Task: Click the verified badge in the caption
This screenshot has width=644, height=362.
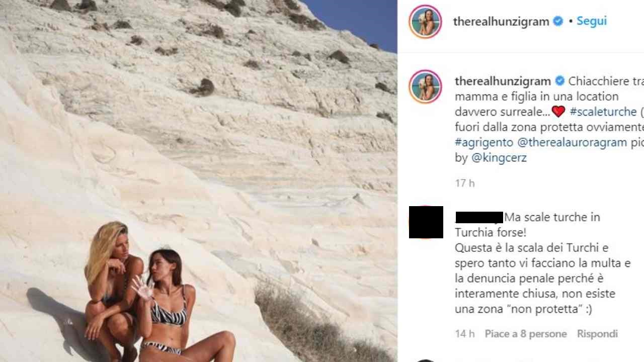Action: click(x=559, y=81)
